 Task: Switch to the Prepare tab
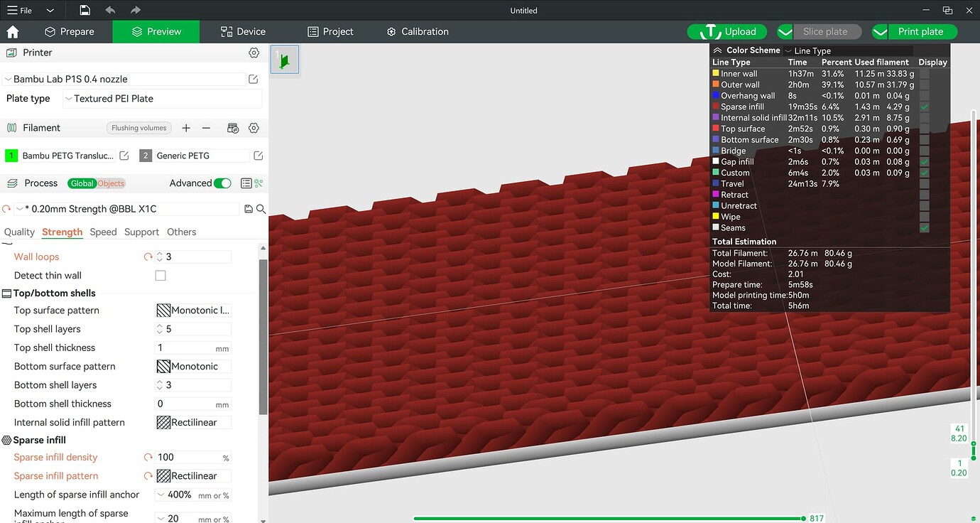pyautogui.click(x=70, y=32)
